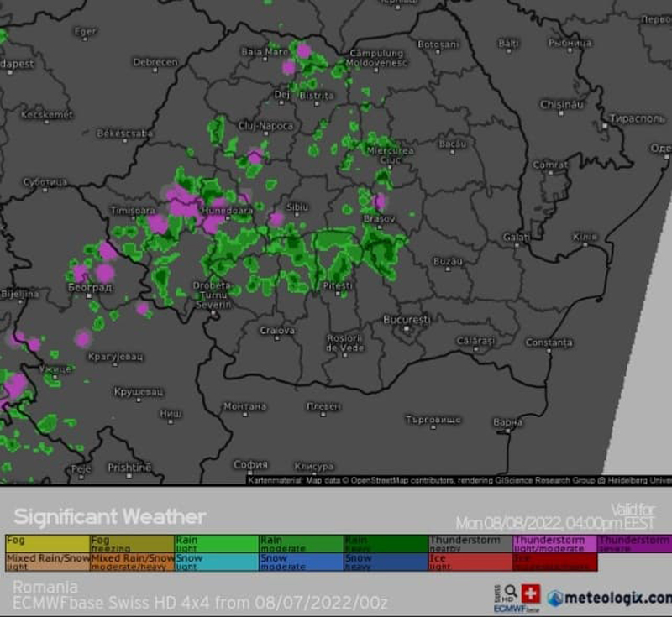Click the Timișoara label on map
The image size is (672, 617).
coord(133,211)
